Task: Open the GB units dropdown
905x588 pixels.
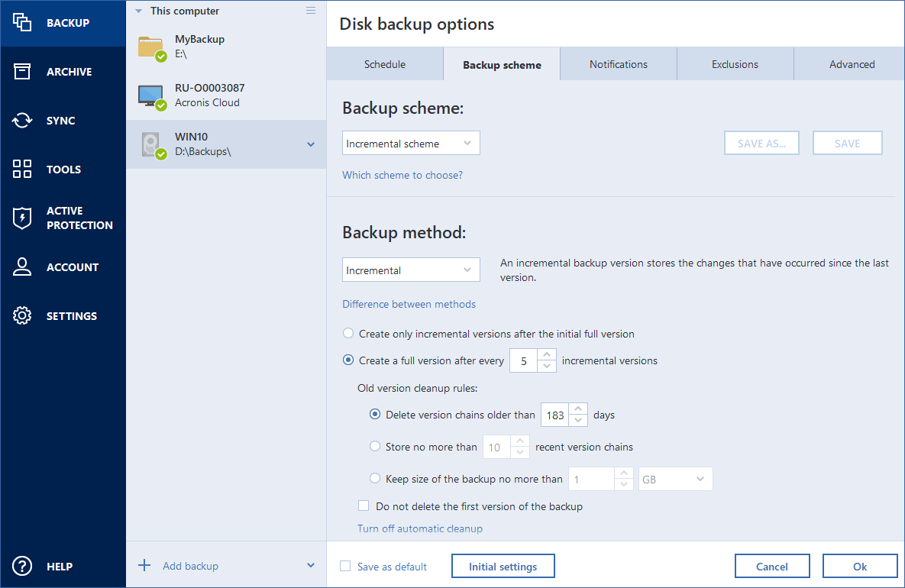Action: [x=675, y=479]
